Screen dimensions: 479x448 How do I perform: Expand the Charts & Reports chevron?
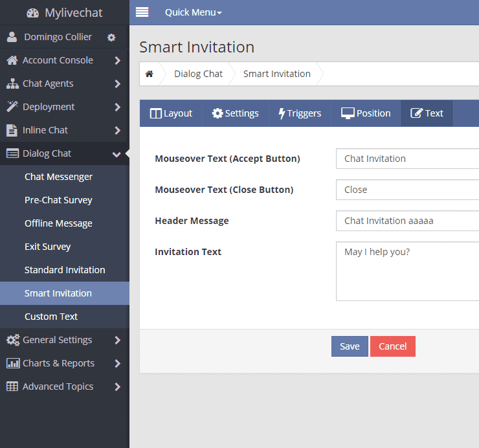pyautogui.click(x=117, y=363)
